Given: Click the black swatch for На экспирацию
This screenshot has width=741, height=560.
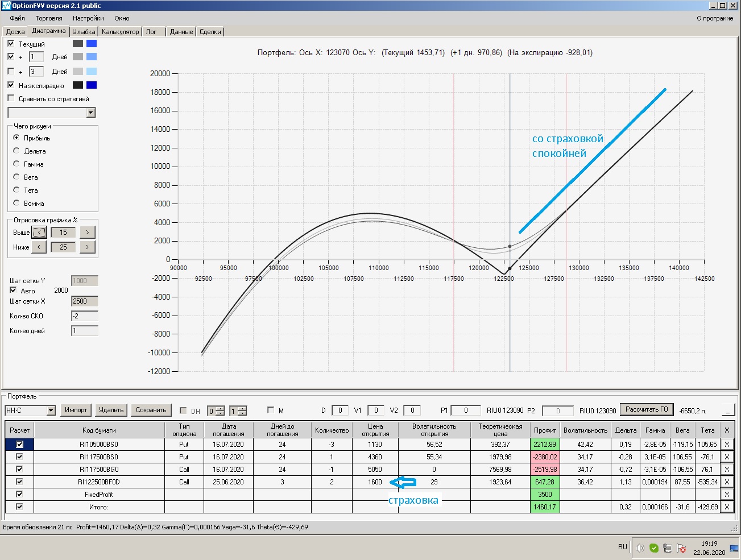Looking at the screenshot, I should pyautogui.click(x=78, y=85).
